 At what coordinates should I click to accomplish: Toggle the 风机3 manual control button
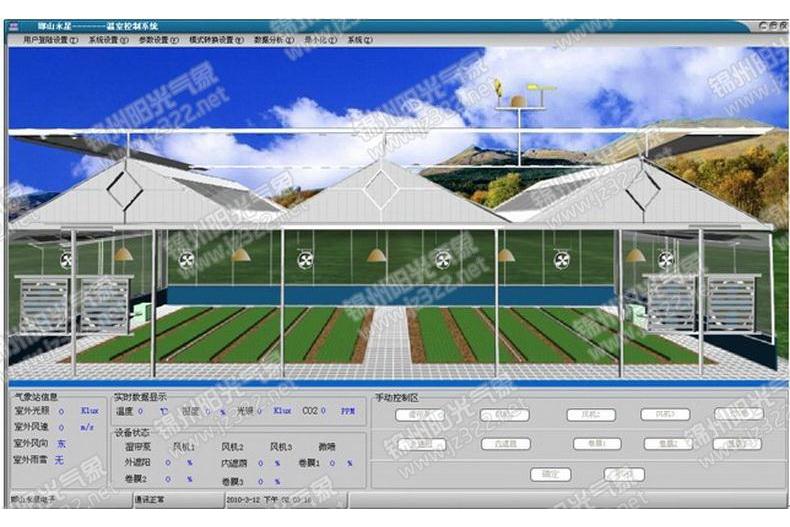pos(664,414)
